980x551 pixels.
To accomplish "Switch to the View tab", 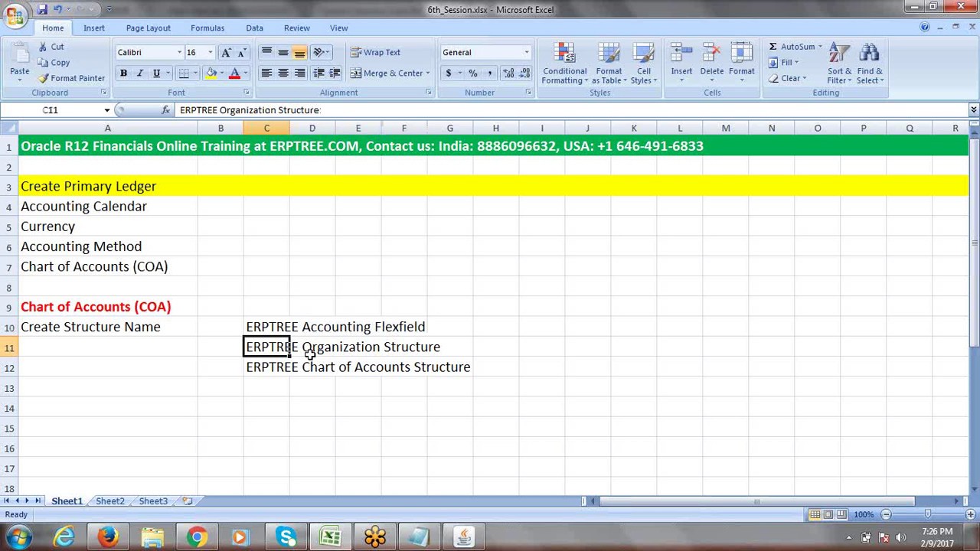I will 338,28.
